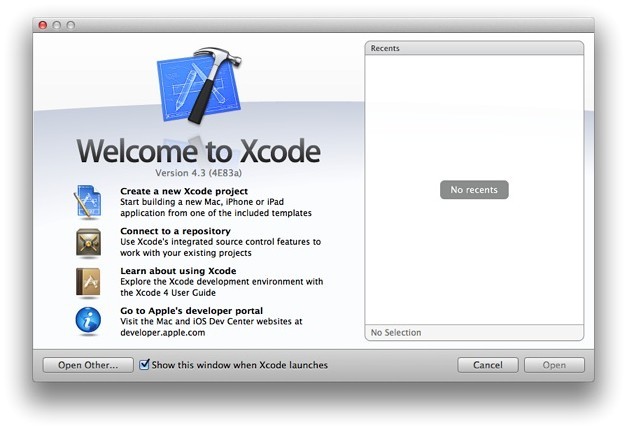Click the repository vault icon

tap(88, 242)
